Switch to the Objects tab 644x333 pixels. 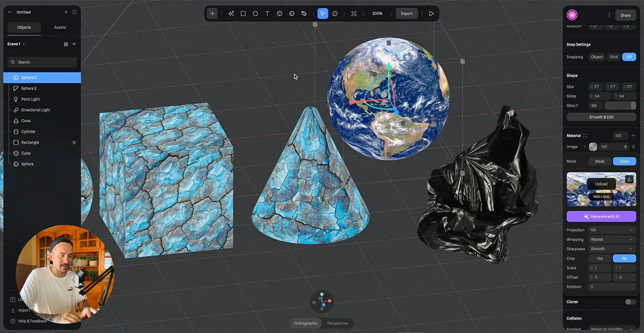pos(24,27)
